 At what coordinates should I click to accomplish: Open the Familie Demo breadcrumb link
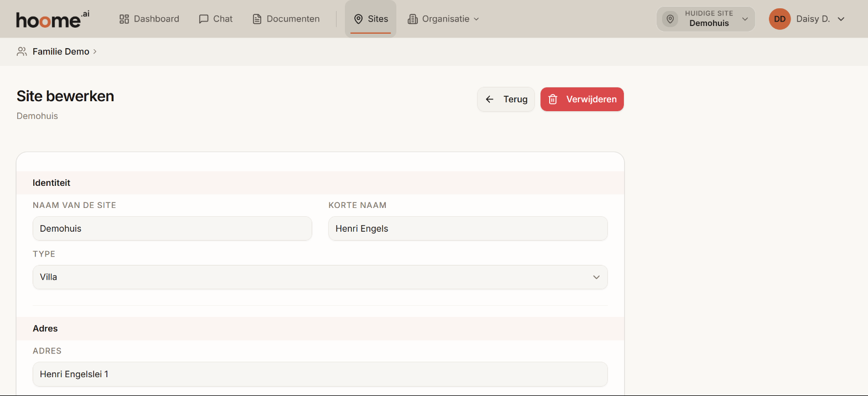click(x=61, y=51)
